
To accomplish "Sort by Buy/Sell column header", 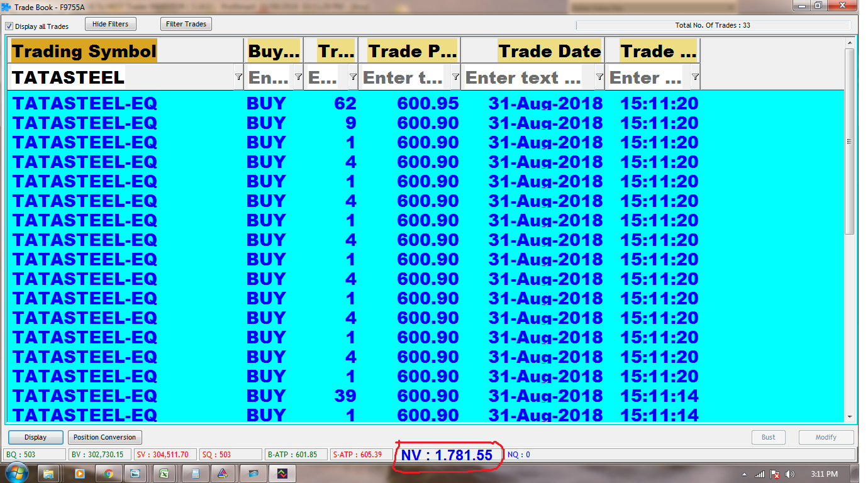I will pos(274,51).
